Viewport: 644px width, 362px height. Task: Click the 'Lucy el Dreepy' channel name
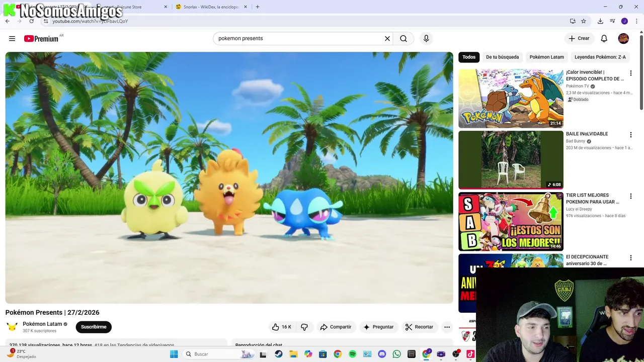coord(579,209)
